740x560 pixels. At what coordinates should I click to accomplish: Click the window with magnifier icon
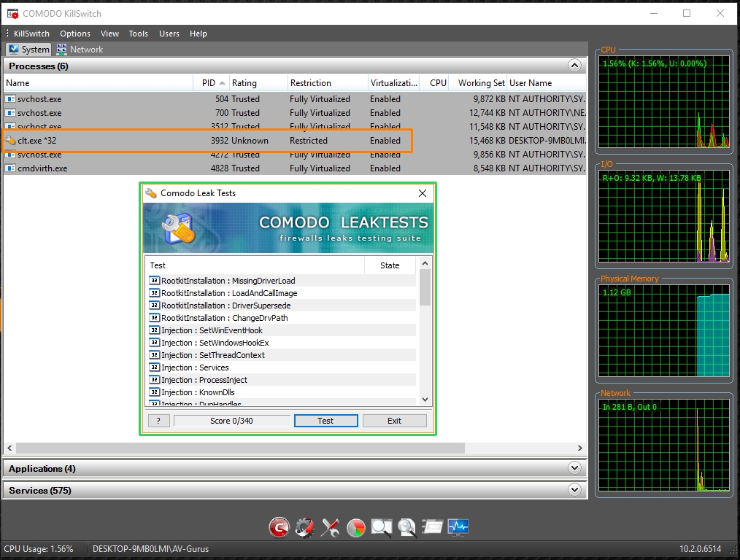[381, 527]
